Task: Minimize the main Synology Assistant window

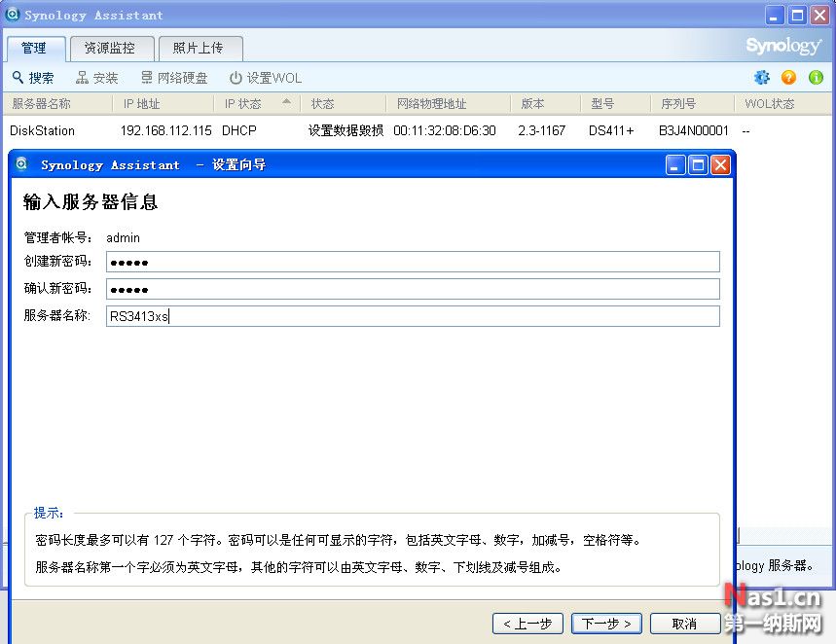Action: 775,16
